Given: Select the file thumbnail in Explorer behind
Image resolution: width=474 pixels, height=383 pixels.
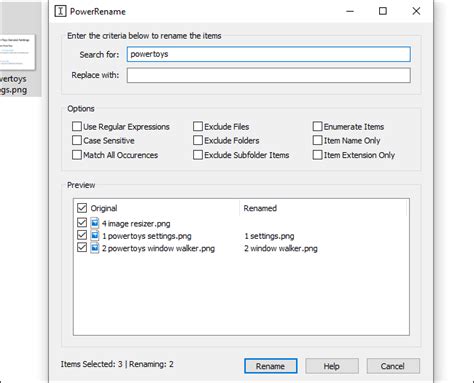Looking at the screenshot, I should (17, 52).
